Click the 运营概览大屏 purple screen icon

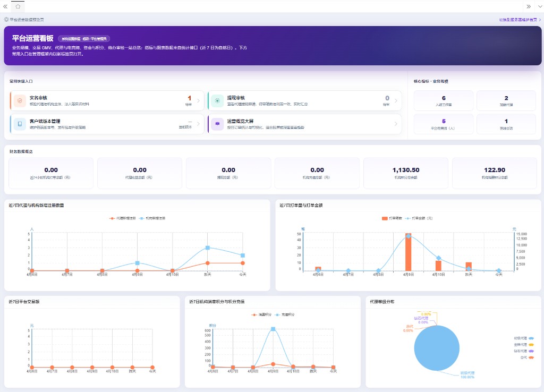coord(217,124)
